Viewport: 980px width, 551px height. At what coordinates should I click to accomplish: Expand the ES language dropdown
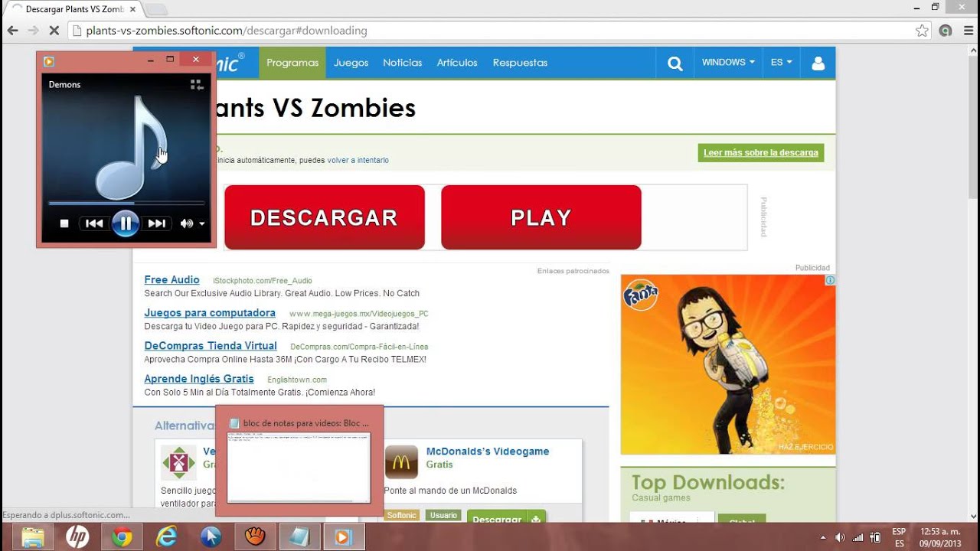coord(782,63)
